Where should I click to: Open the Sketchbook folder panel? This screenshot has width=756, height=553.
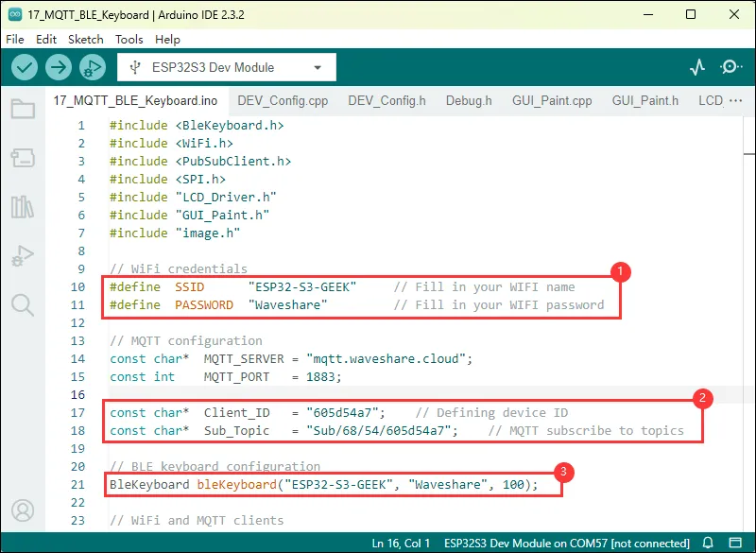23,109
